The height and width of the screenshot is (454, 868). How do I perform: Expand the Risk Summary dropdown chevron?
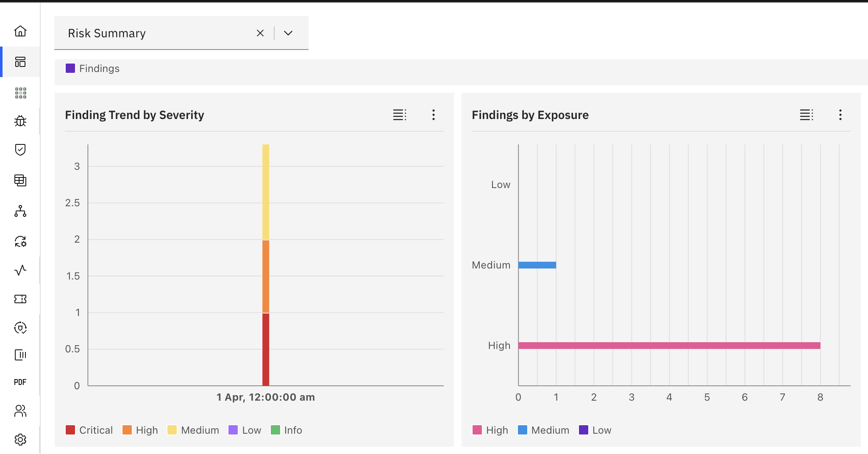(x=288, y=33)
